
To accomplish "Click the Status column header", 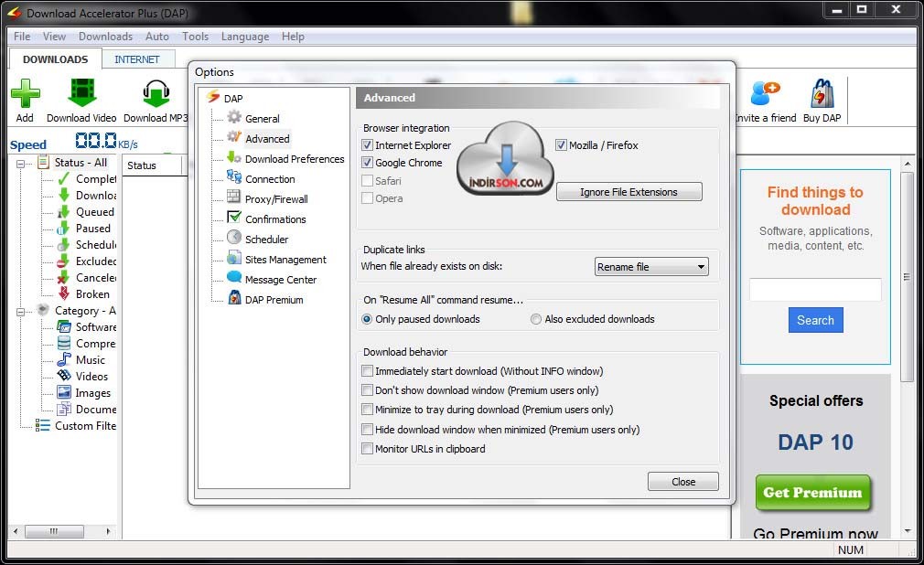I will coord(152,165).
